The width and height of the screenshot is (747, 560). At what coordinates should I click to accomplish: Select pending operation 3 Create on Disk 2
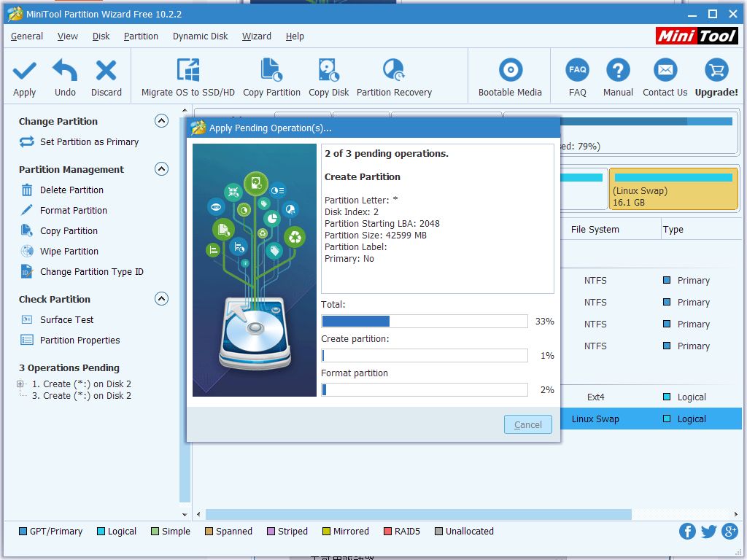coord(82,396)
